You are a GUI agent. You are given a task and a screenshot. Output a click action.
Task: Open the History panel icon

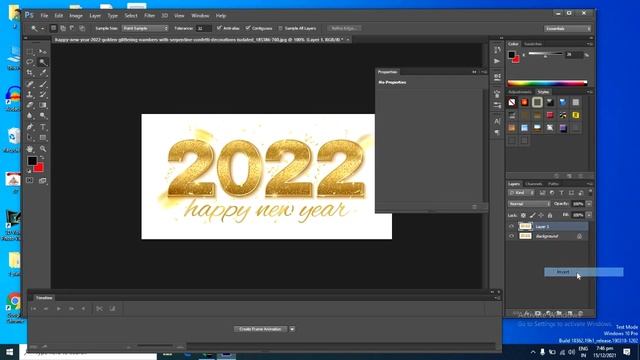coord(497,50)
